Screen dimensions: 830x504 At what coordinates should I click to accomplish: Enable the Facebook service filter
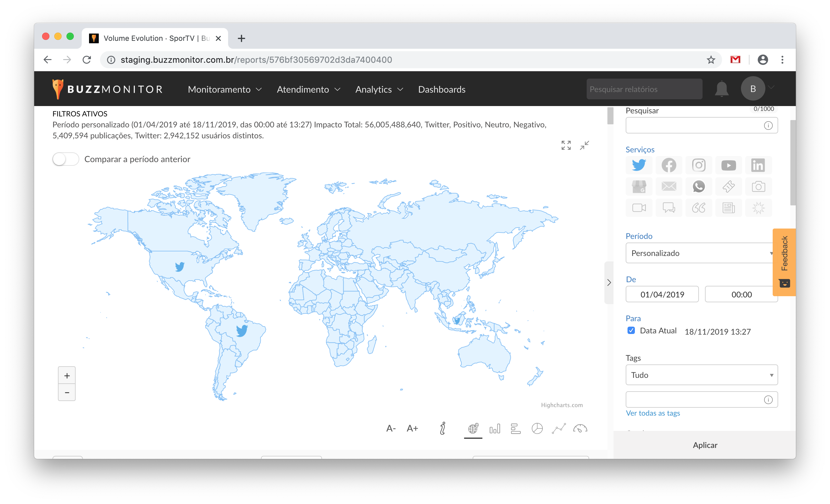[x=669, y=165]
